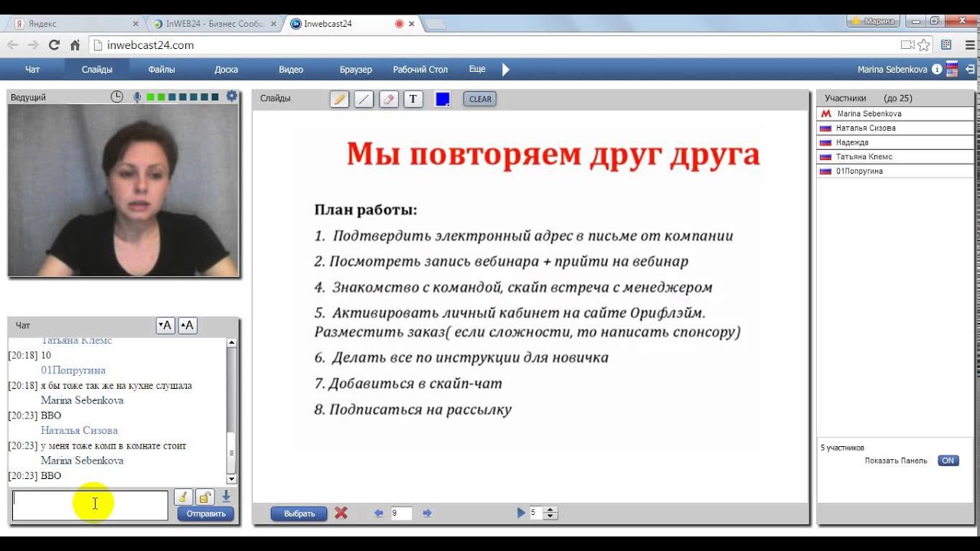Viewport: 980px width, 551px height.
Task: Select participant Надежда
Action: (x=895, y=142)
